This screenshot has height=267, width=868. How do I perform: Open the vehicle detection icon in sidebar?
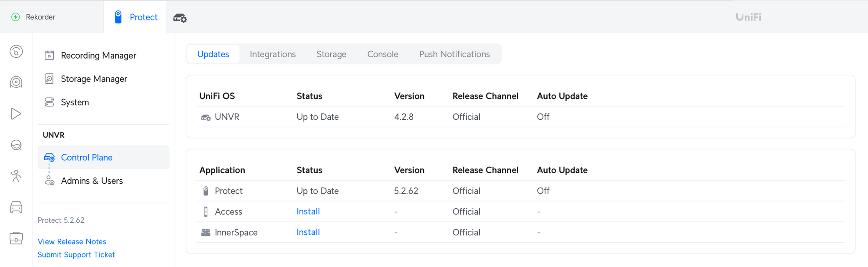point(16,208)
